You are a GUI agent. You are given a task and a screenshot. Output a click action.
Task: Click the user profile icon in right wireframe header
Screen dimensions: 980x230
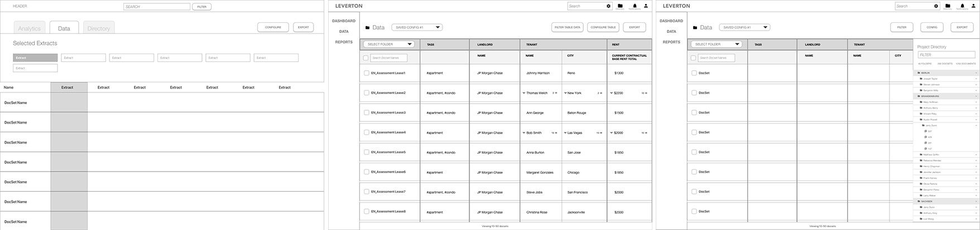[974, 6]
